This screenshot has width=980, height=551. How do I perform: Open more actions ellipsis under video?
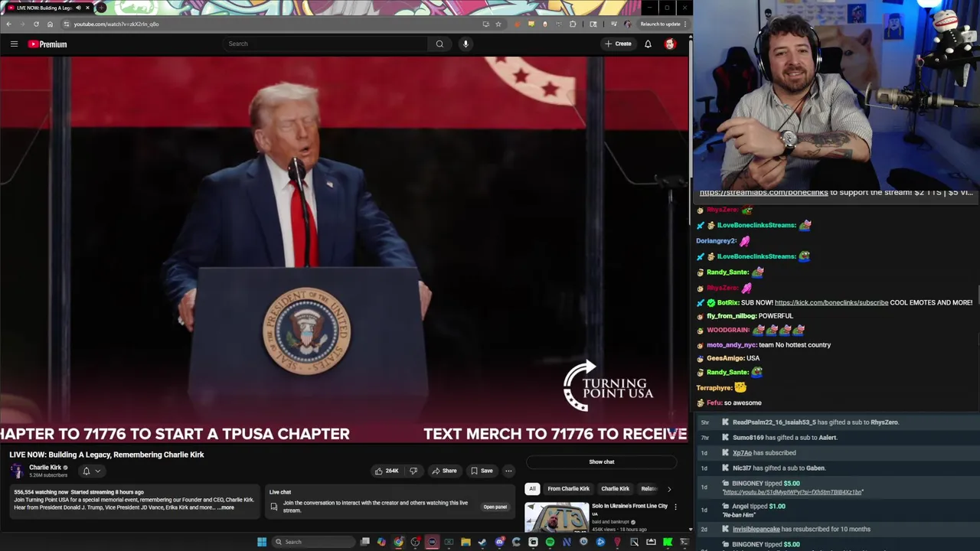[508, 471]
